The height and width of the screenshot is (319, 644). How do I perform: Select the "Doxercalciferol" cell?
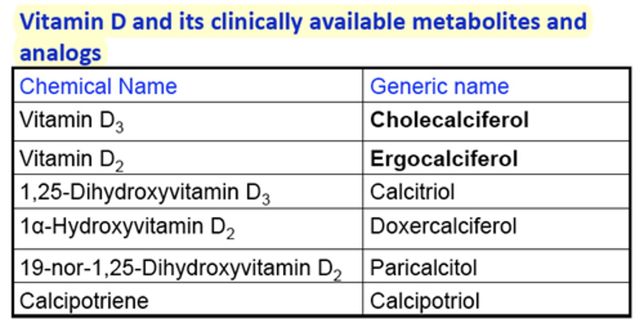pos(443,226)
